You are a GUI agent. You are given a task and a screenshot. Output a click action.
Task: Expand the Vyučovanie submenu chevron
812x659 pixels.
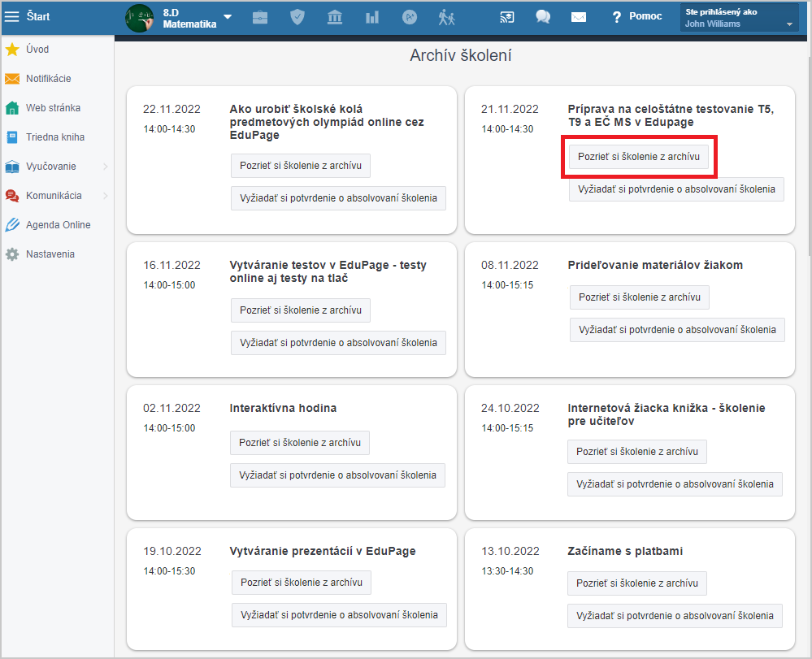point(105,167)
